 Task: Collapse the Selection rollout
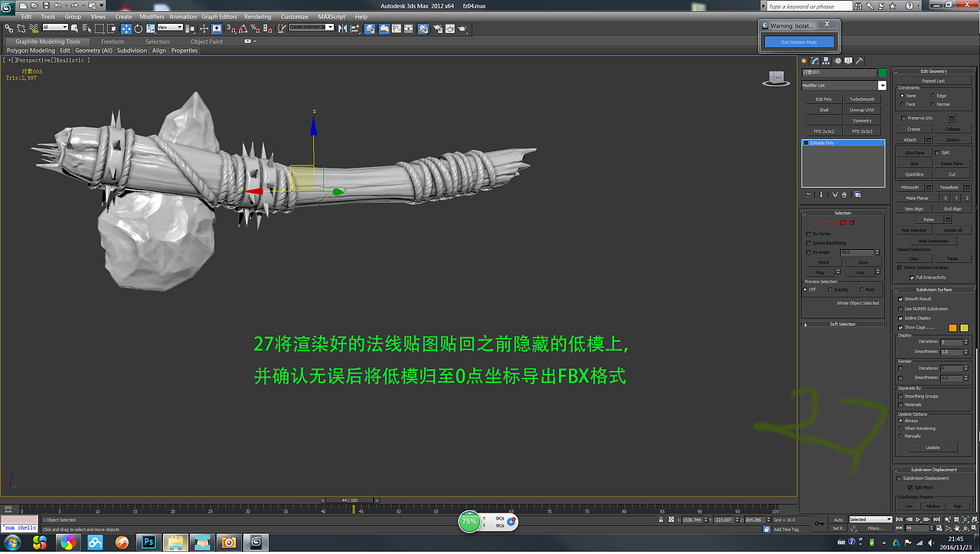click(x=842, y=213)
